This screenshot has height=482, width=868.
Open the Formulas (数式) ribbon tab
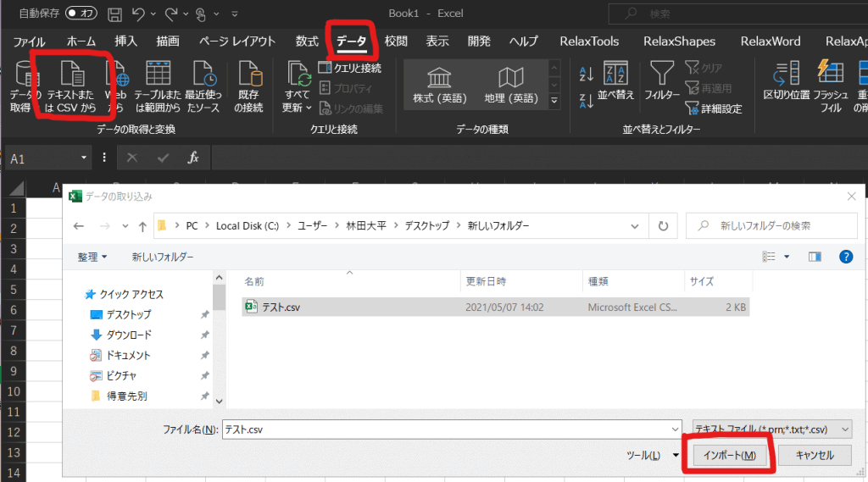coord(307,41)
